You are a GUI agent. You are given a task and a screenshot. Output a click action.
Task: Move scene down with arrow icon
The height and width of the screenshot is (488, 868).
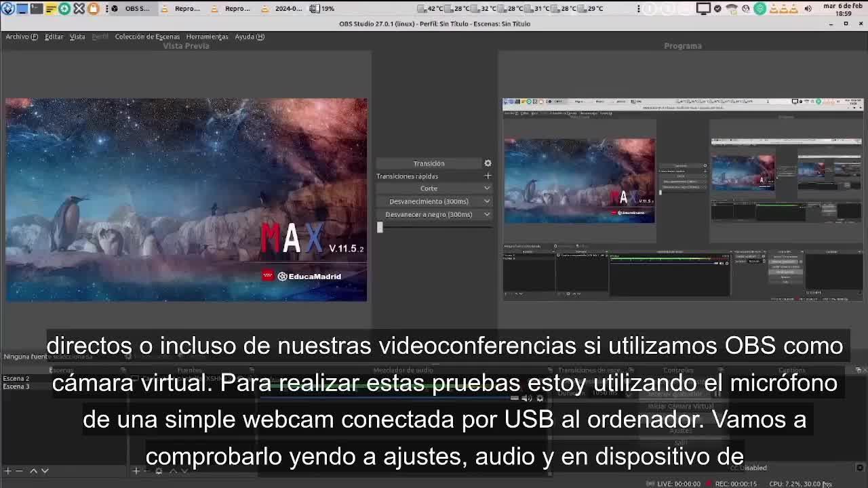click(45, 470)
